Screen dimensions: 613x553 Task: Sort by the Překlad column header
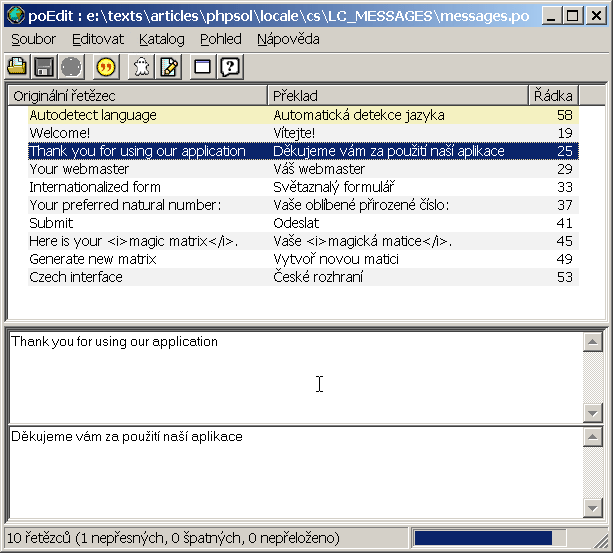tap(398, 95)
